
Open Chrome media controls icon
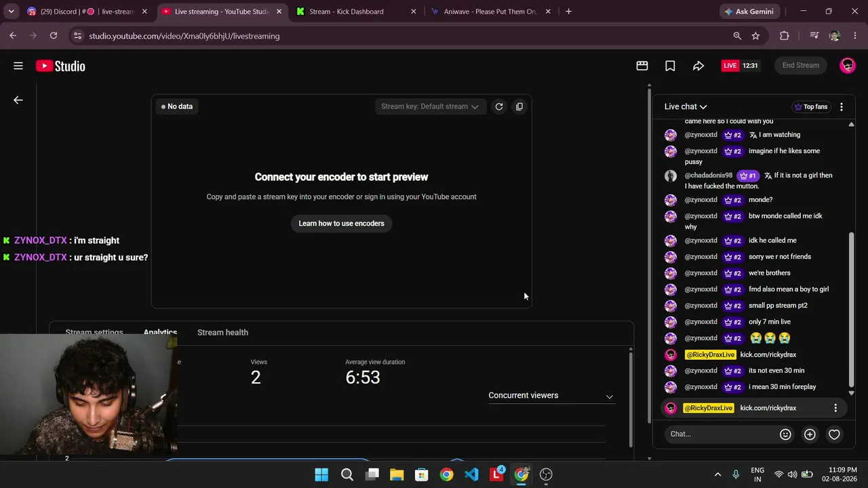(814, 36)
